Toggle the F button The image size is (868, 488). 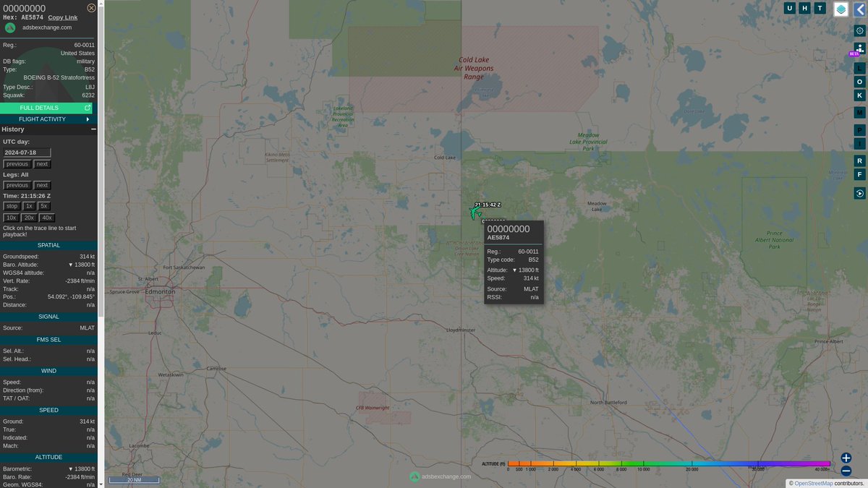pyautogui.click(x=859, y=174)
